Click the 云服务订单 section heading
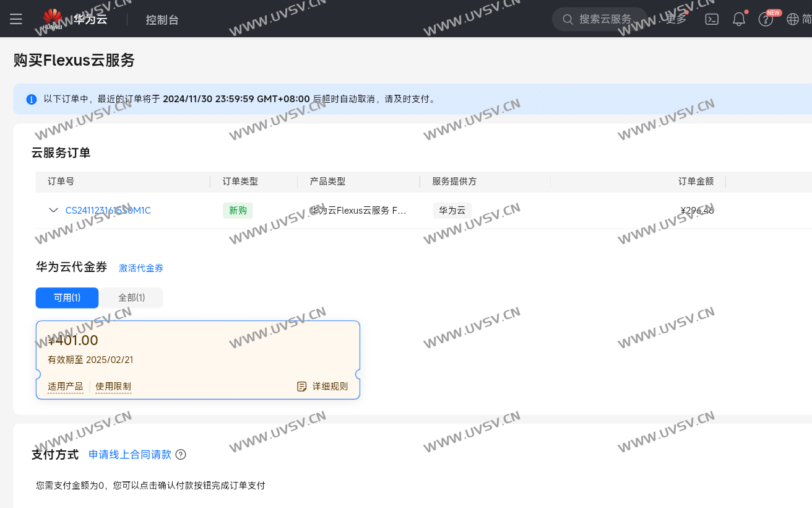812x508 pixels. point(61,153)
